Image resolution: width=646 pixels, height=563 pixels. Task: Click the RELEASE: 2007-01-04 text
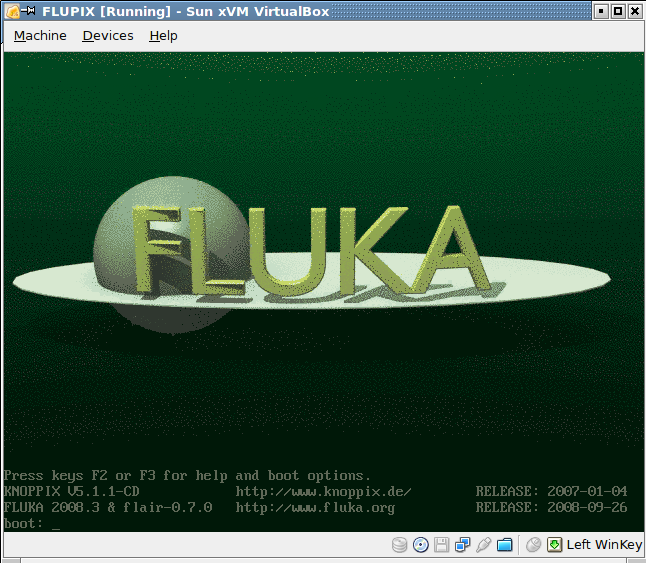[x=551, y=491]
